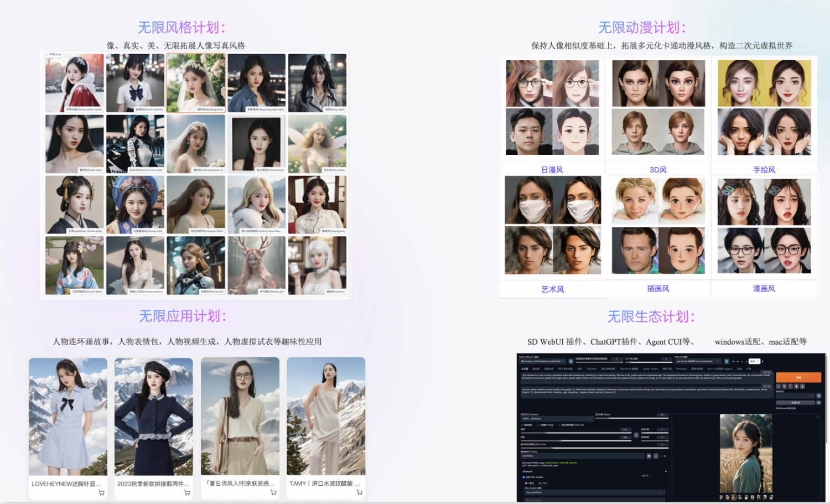Open the TAMY product card image
This screenshot has width=830, height=504.
pos(326,416)
